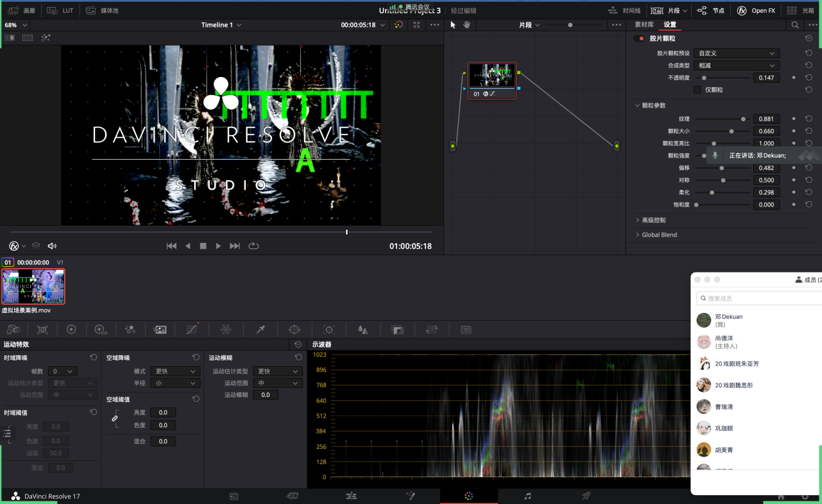Open the Curves palette
822x504 pixels.
(191, 330)
